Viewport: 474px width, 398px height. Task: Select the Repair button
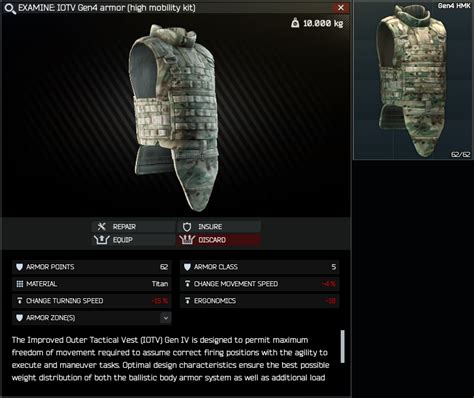click(134, 227)
